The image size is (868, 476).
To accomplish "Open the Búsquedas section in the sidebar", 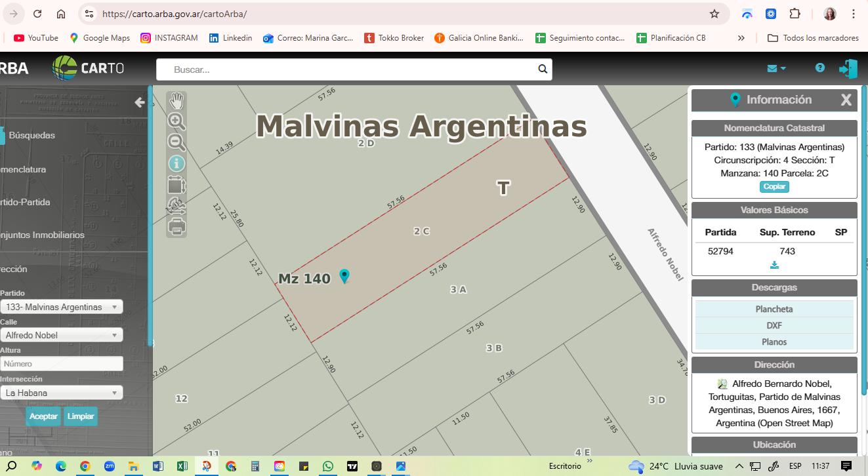I will (x=31, y=135).
